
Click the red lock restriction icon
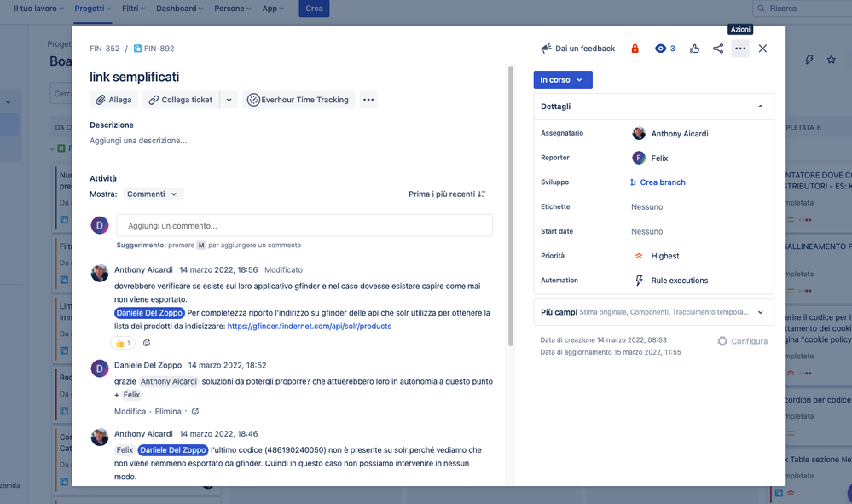635,49
